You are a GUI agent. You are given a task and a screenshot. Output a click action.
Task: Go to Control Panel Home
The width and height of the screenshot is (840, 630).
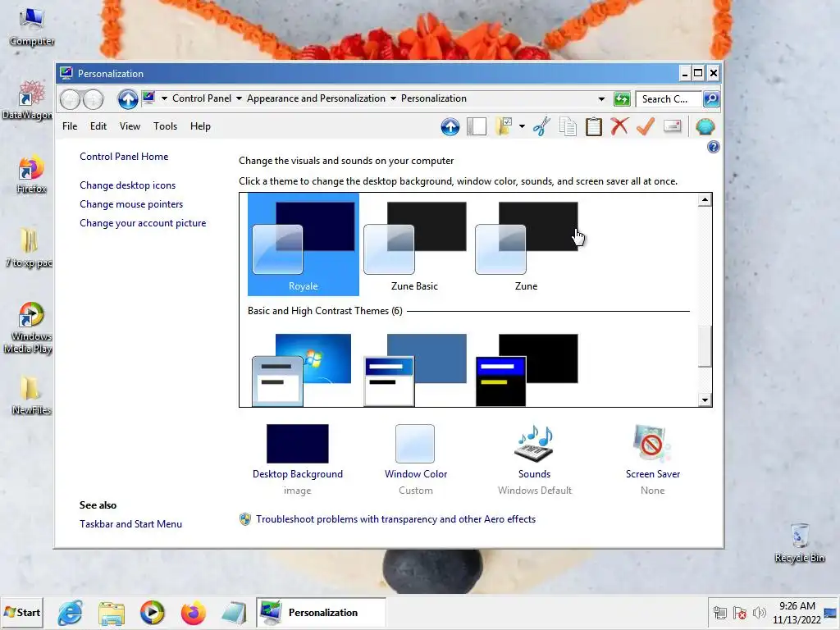click(124, 157)
